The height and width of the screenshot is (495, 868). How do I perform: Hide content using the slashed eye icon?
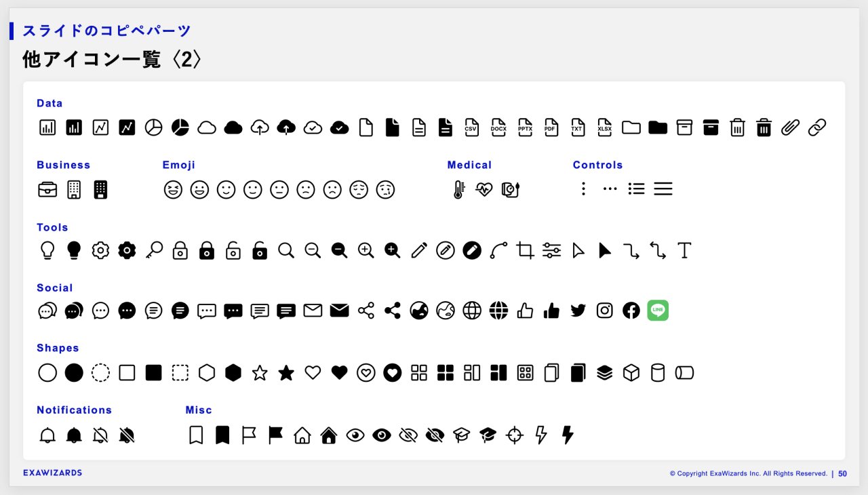pos(408,435)
